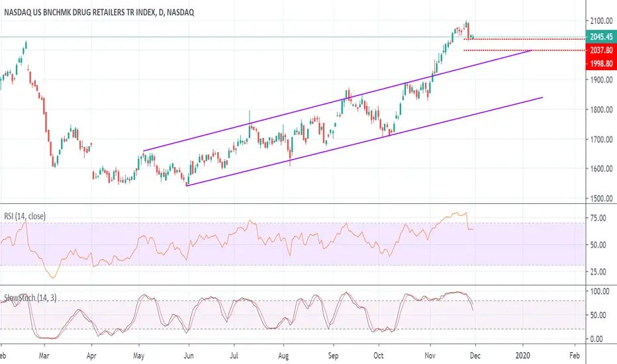The image size is (617, 364).
Task: Select the Jul label on time axis
Action: pyautogui.click(x=234, y=356)
